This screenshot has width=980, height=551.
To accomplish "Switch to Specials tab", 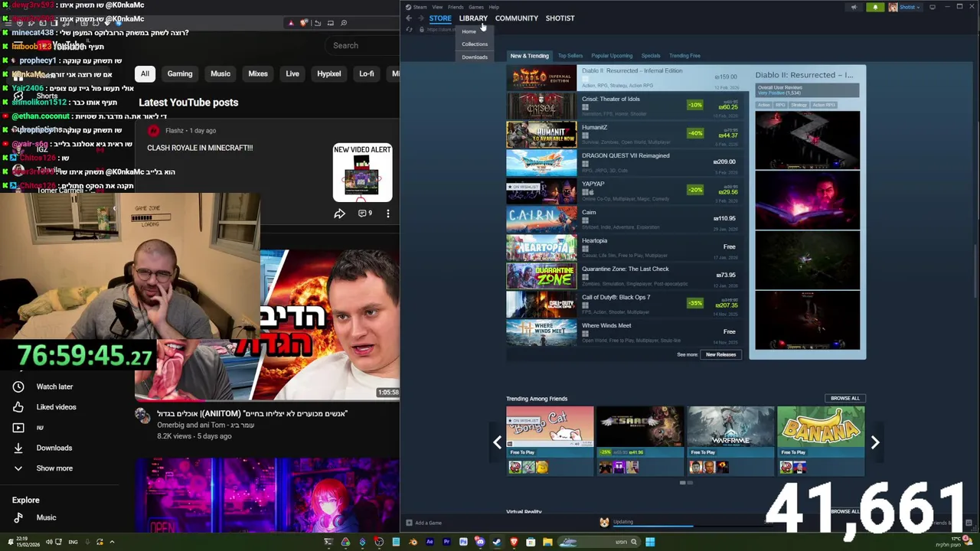I will pos(651,56).
